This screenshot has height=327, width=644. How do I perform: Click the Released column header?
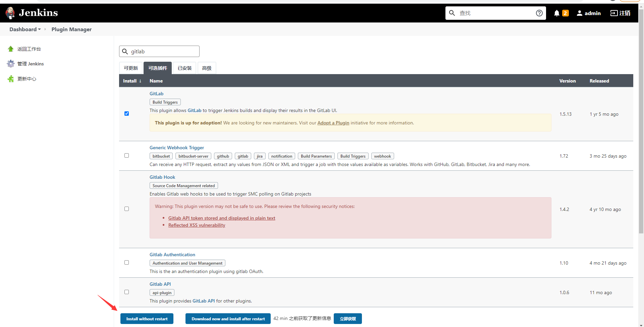[599, 81]
